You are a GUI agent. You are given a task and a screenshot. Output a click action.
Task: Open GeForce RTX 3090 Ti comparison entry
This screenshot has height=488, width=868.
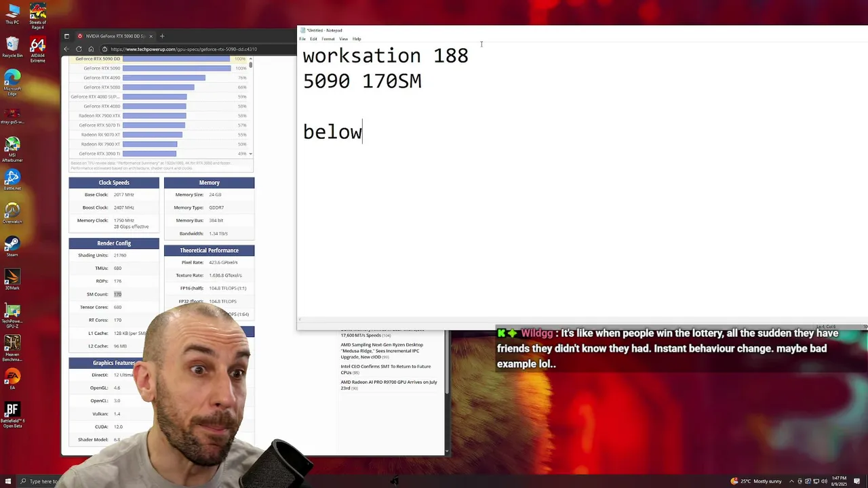(100, 153)
